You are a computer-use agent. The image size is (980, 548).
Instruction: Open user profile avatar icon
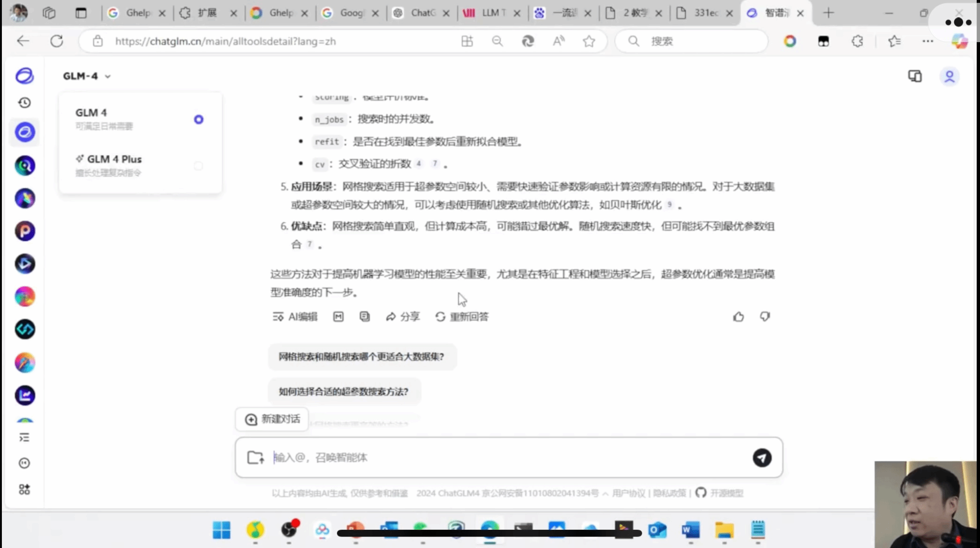click(x=949, y=77)
